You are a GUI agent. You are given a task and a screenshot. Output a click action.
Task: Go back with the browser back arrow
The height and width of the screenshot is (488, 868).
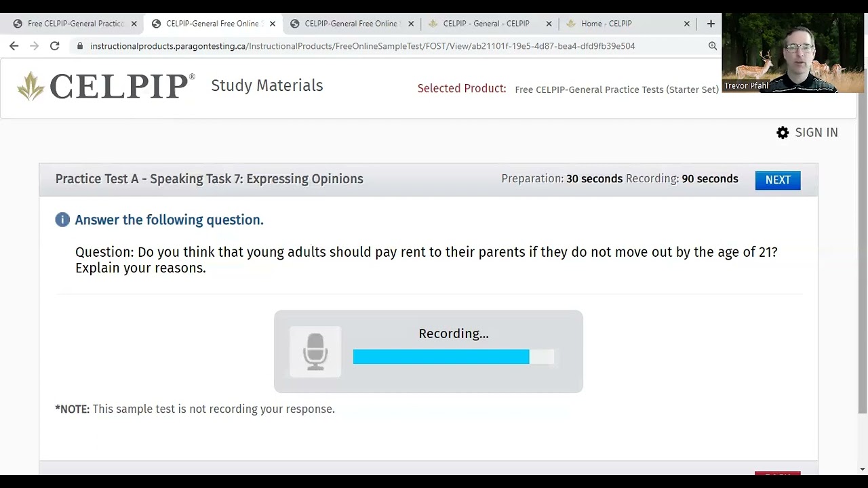tap(14, 46)
